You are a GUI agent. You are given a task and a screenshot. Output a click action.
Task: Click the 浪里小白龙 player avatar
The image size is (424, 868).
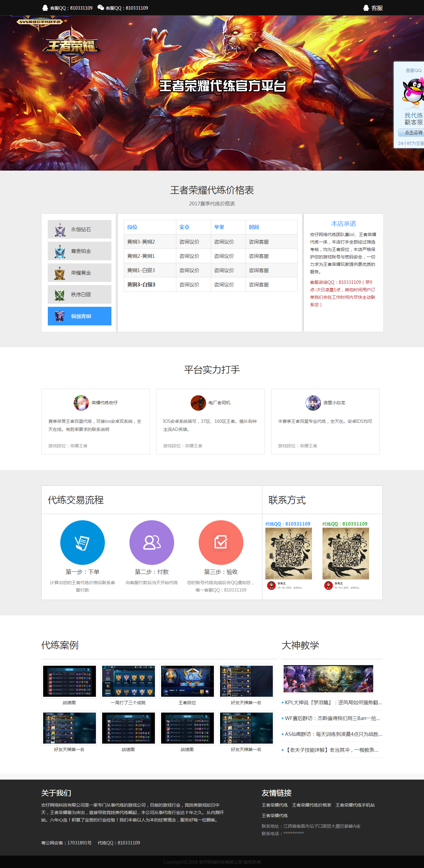pyautogui.click(x=313, y=403)
